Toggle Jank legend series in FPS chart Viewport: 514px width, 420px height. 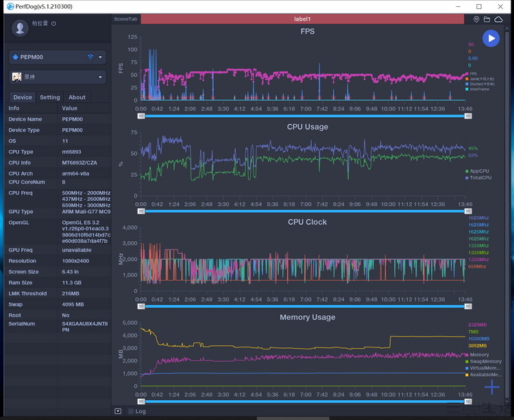pos(480,79)
